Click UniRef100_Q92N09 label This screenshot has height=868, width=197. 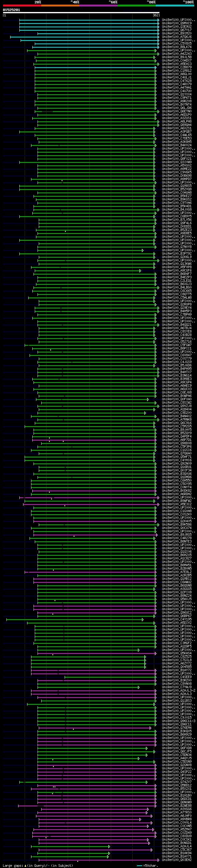pyautogui.click(x=177, y=464)
